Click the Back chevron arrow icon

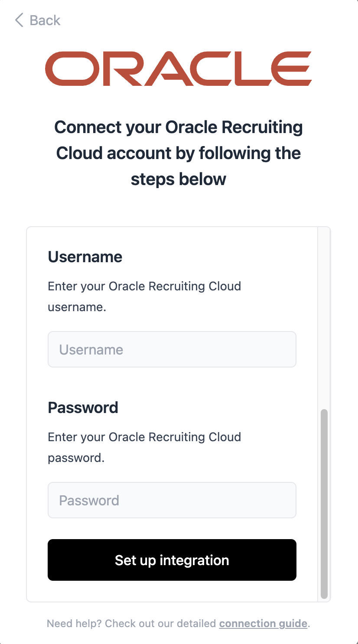[x=19, y=20]
